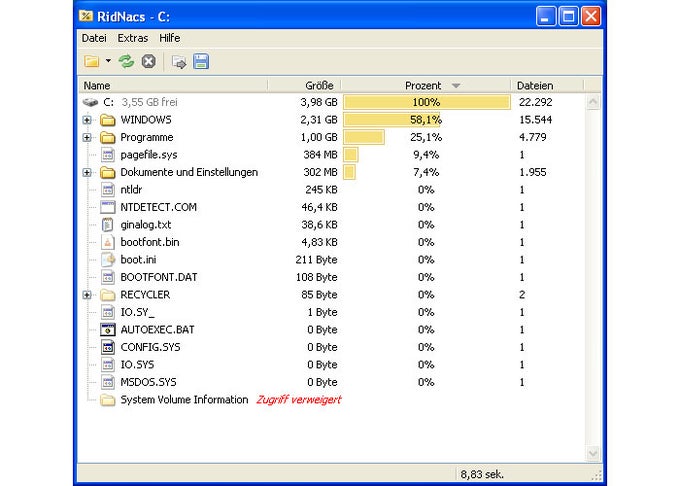
Task: Click the scrollbar down arrow
Action: [593, 454]
